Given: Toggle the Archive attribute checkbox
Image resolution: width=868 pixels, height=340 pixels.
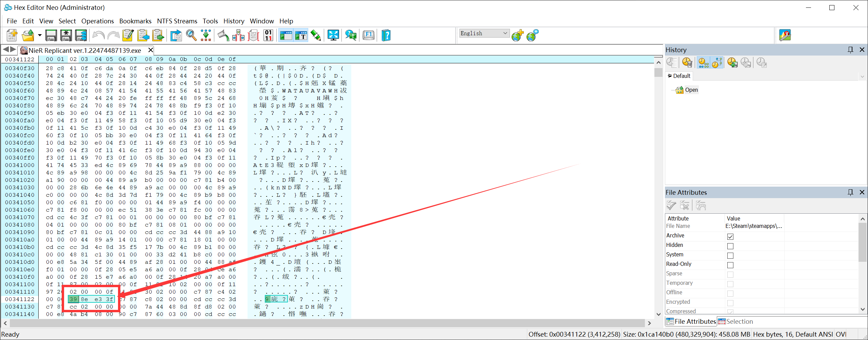Looking at the screenshot, I should (x=730, y=236).
